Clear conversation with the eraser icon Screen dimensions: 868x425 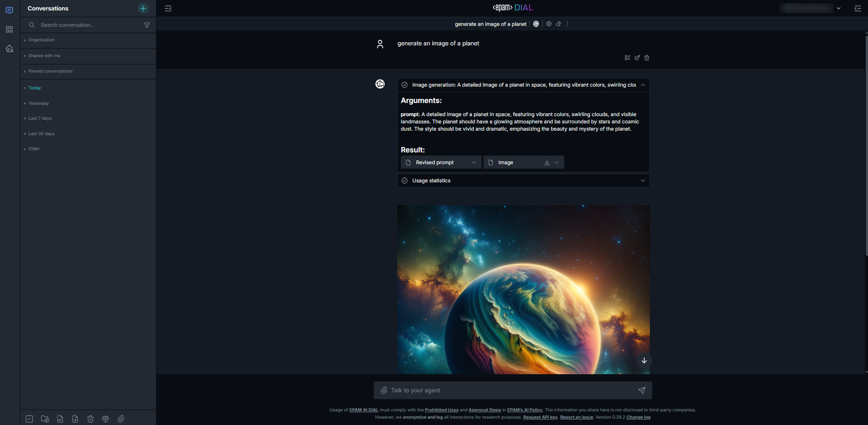(x=558, y=24)
